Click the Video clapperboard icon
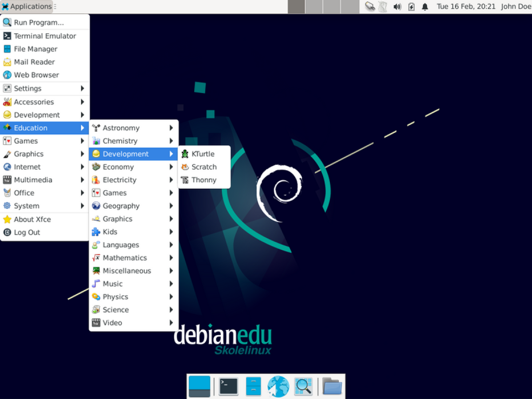 coord(96,323)
